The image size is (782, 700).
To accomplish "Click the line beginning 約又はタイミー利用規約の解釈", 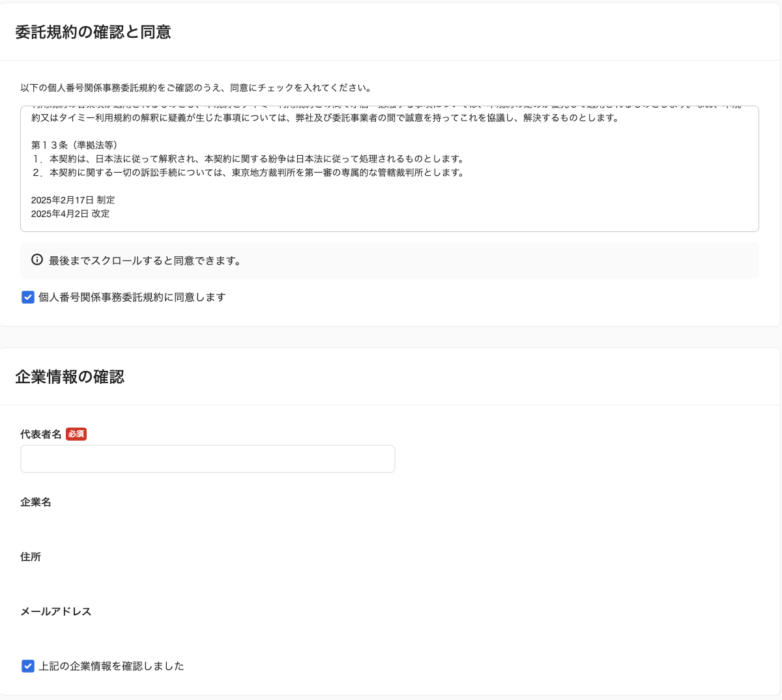I will (325, 118).
